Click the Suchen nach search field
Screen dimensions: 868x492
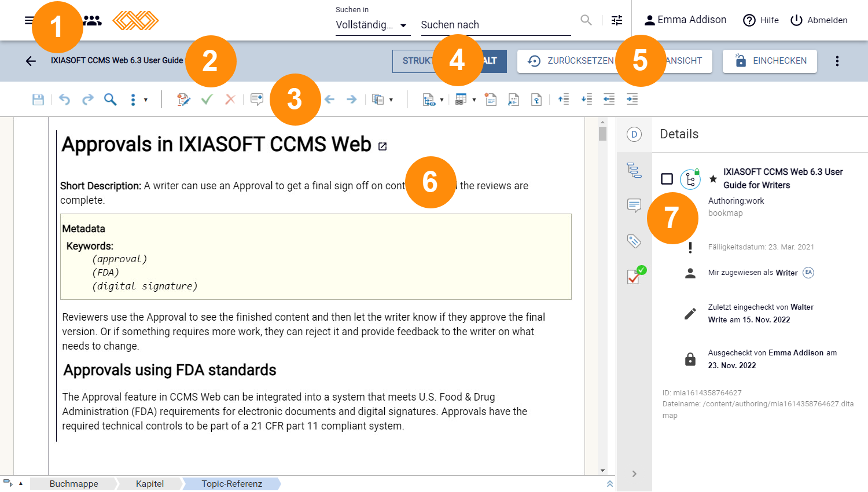[x=496, y=25]
